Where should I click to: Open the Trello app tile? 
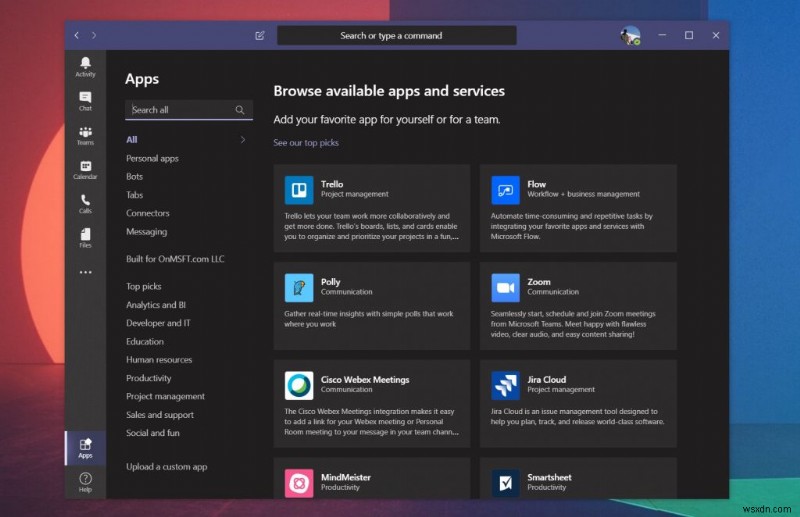(371, 207)
